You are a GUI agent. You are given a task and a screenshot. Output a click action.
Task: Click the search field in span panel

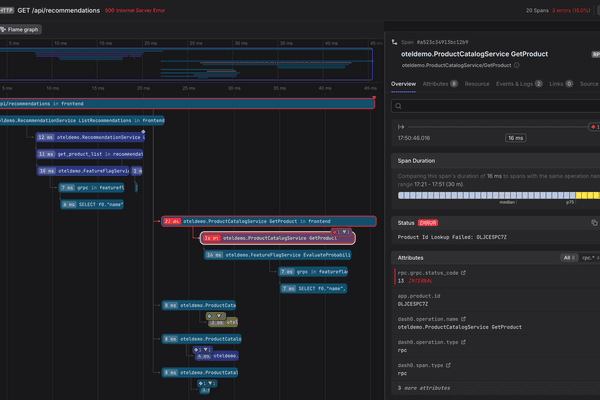pos(496,106)
